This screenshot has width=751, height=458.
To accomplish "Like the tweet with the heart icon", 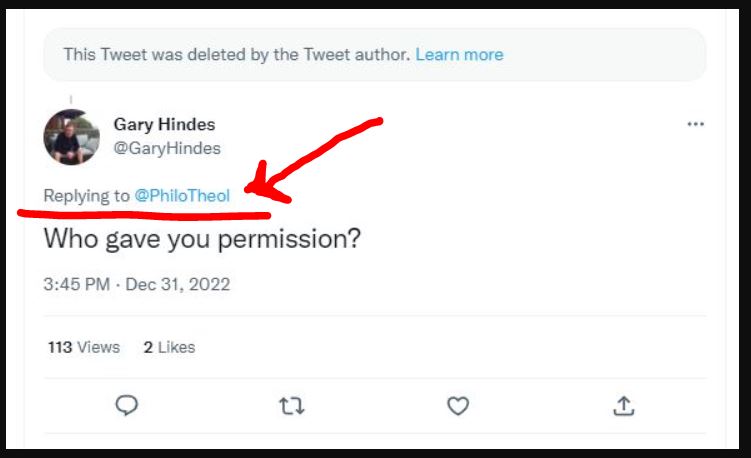I will [x=457, y=405].
